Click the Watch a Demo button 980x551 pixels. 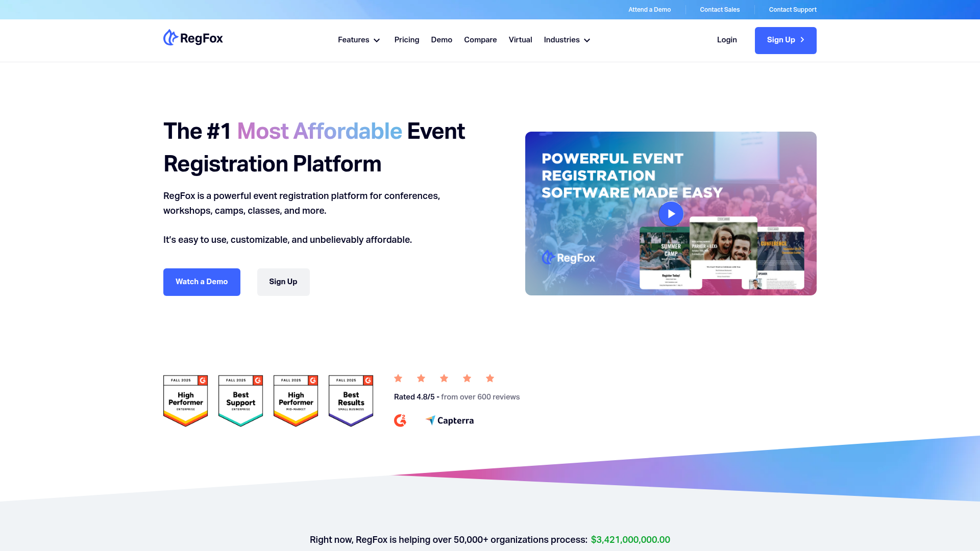point(202,282)
